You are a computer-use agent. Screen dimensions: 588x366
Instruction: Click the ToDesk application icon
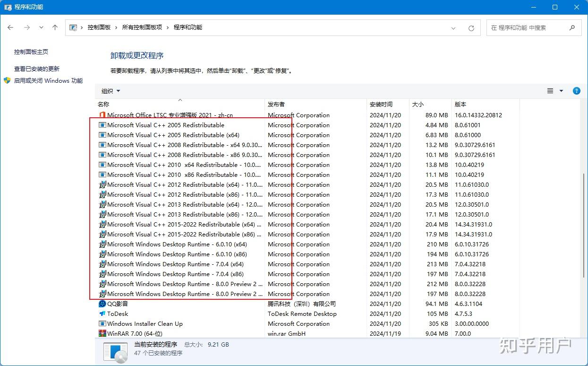102,314
